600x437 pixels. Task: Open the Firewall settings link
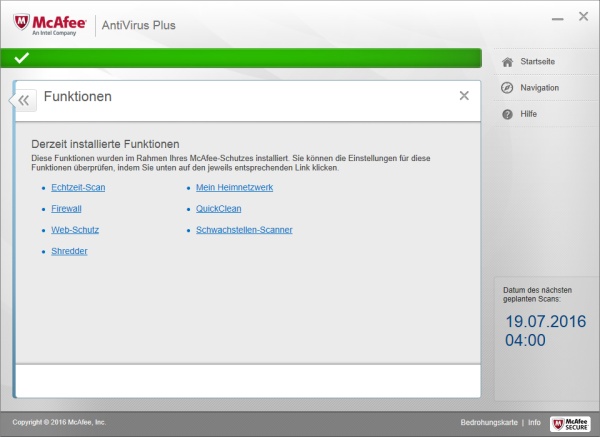[66, 209]
